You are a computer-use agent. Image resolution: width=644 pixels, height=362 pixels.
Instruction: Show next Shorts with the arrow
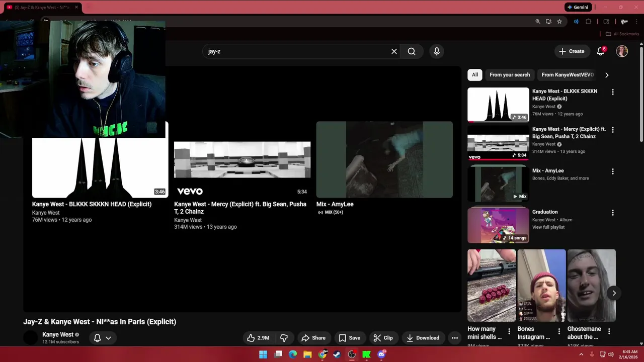[x=614, y=293]
